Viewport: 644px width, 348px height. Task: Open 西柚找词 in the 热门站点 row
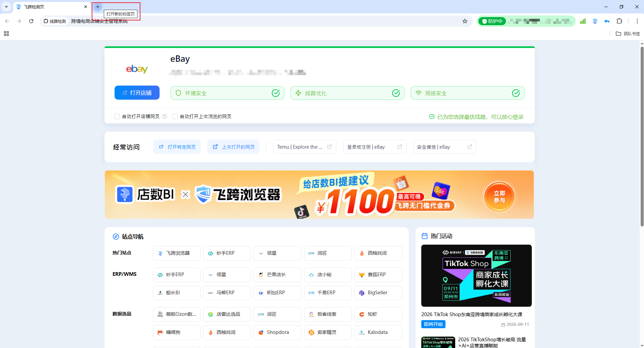point(378,253)
